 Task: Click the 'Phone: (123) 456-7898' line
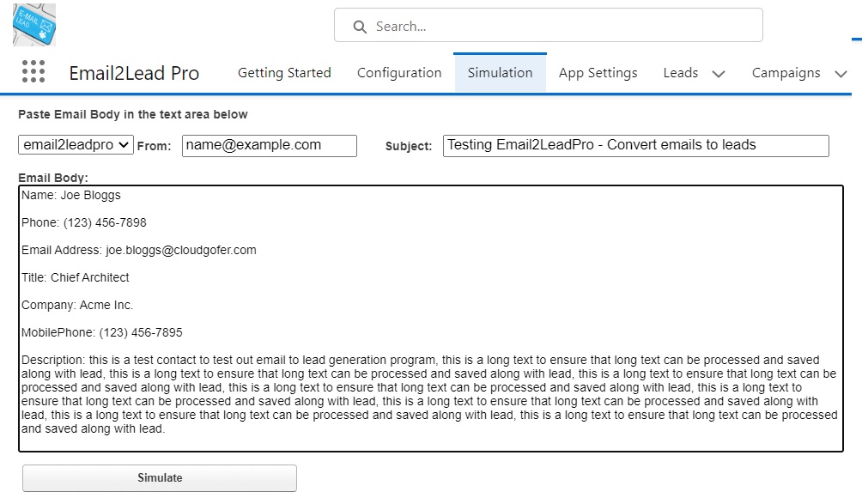(84, 222)
